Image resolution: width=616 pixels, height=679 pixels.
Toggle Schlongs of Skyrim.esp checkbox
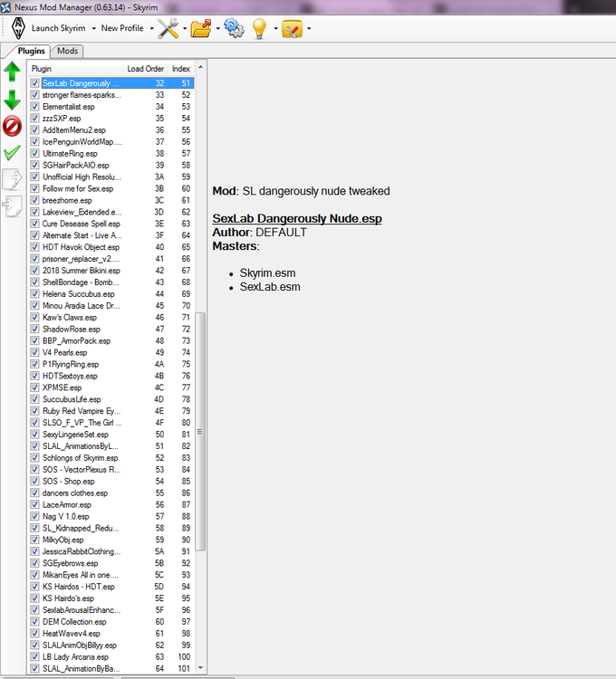[x=34, y=457]
